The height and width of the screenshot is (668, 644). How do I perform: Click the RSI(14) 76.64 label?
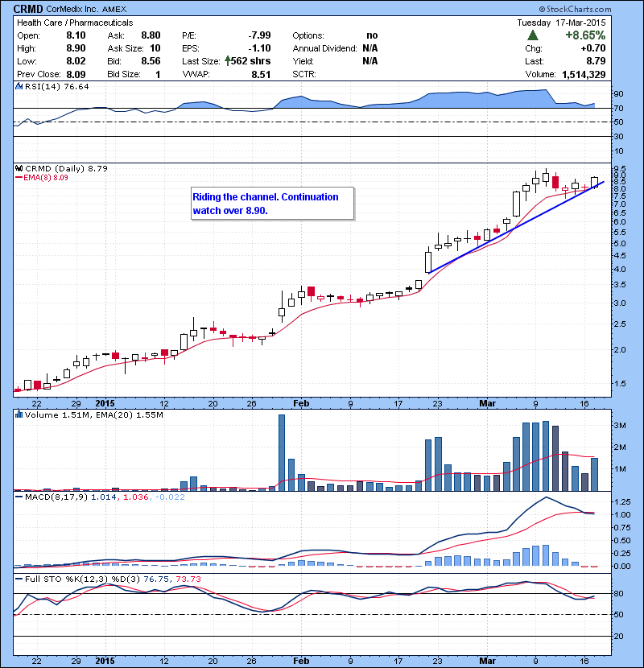click(x=56, y=86)
